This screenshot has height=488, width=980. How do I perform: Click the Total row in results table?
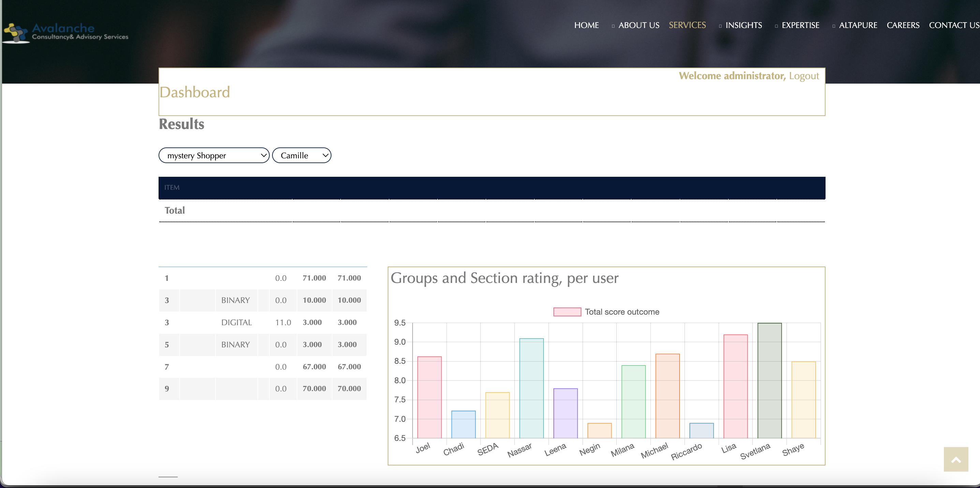[x=175, y=211]
